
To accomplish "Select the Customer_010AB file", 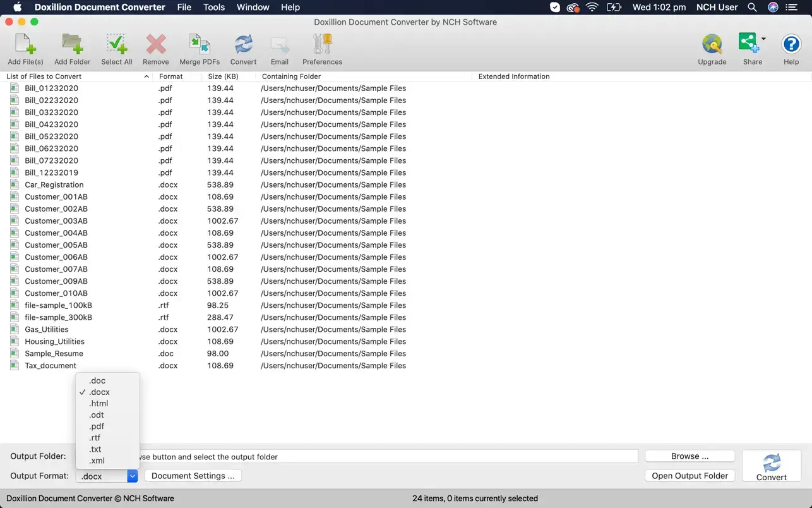I will point(56,293).
